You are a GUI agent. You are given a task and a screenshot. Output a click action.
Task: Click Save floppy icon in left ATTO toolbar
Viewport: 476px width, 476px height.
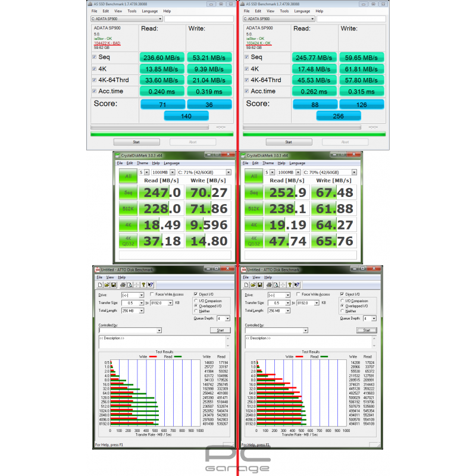pyautogui.click(x=114, y=285)
